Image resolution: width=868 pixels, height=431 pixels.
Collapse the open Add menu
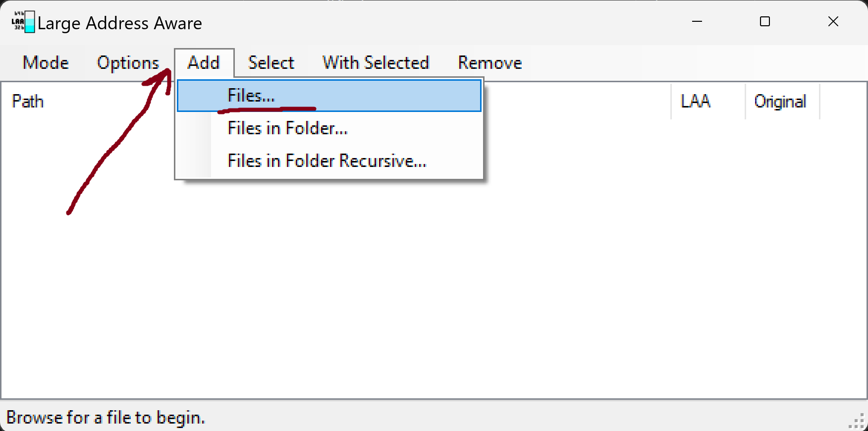tap(204, 63)
